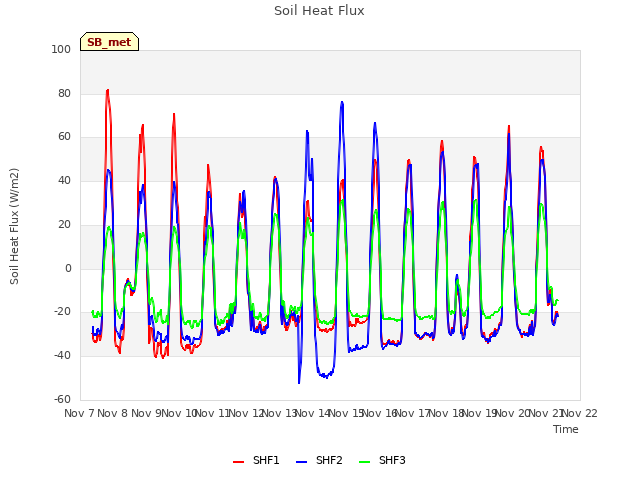Click the y-axis label 100

click(61, 49)
